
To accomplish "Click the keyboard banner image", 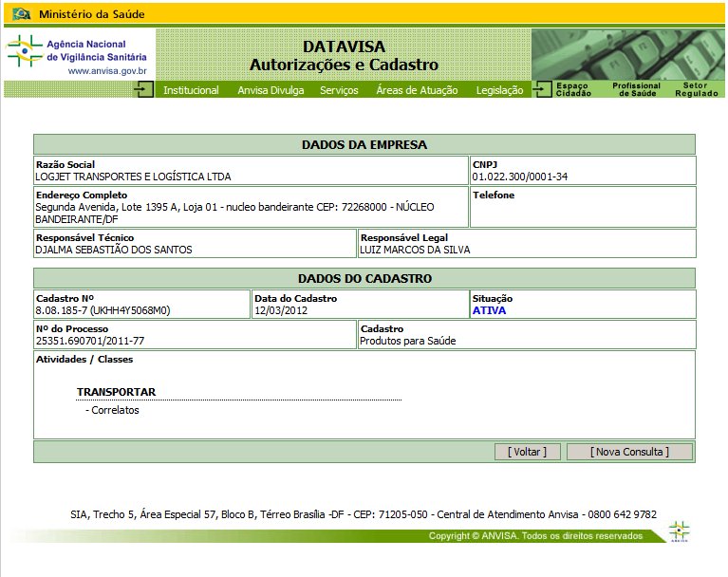I will coord(627,54).
